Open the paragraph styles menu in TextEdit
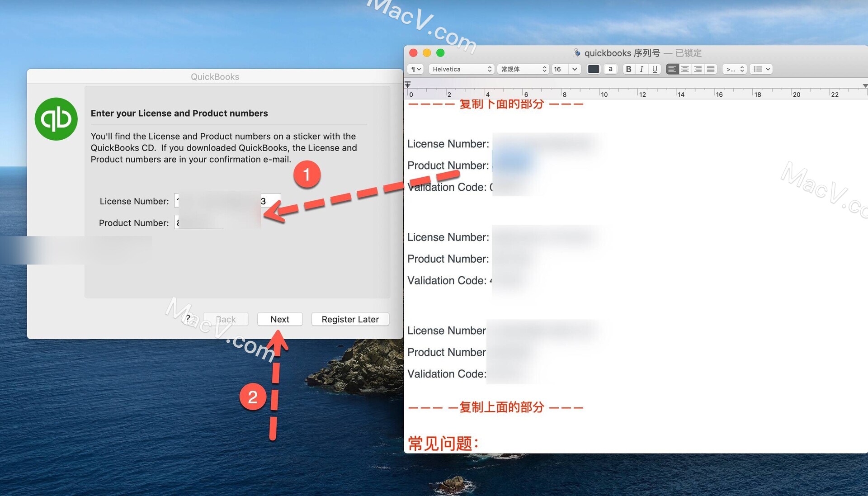868x496 pixels. pyautogui.click(x=415, y=69)
